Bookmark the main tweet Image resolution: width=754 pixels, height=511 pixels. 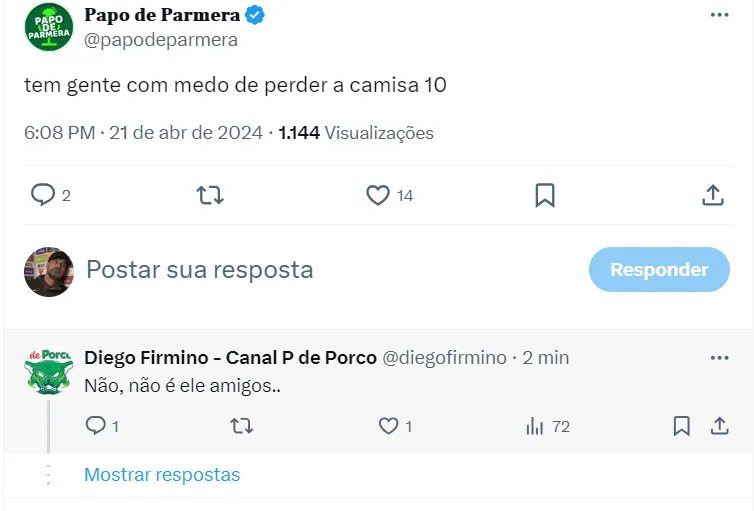pos(545,195)
